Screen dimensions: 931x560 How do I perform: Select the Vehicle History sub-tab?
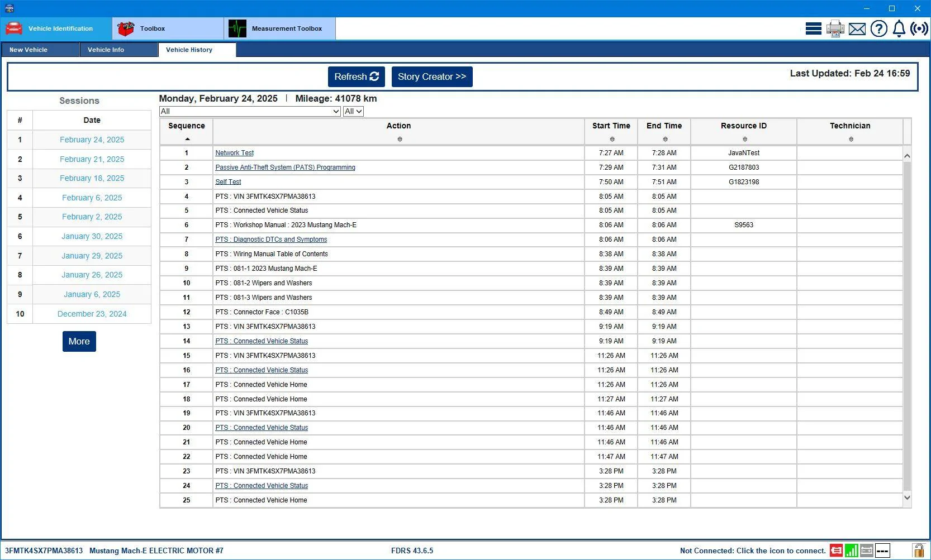pos(197,50)
